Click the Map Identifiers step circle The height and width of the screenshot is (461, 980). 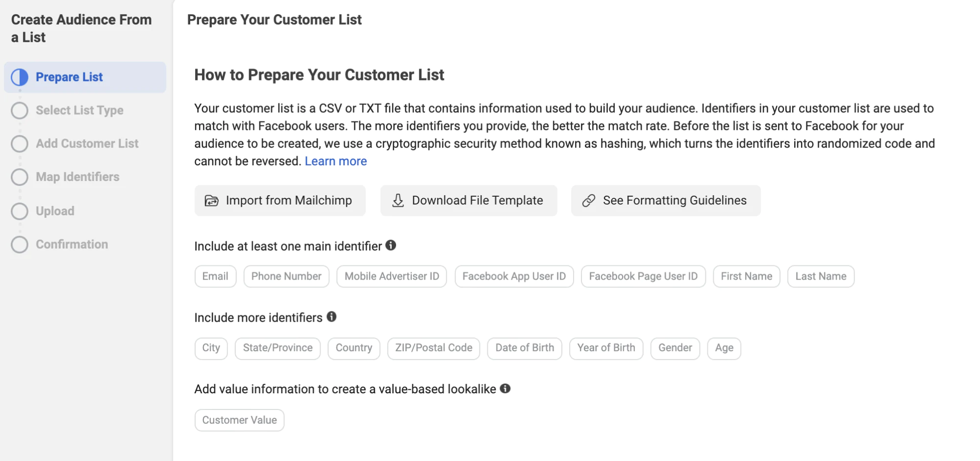coord(20,177)
